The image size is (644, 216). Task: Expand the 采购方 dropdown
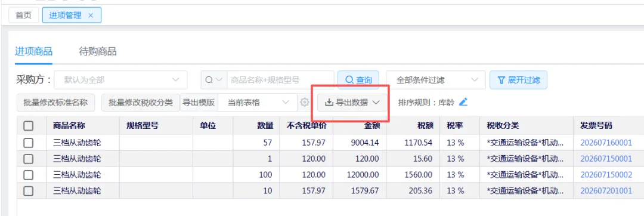[120, 80]
